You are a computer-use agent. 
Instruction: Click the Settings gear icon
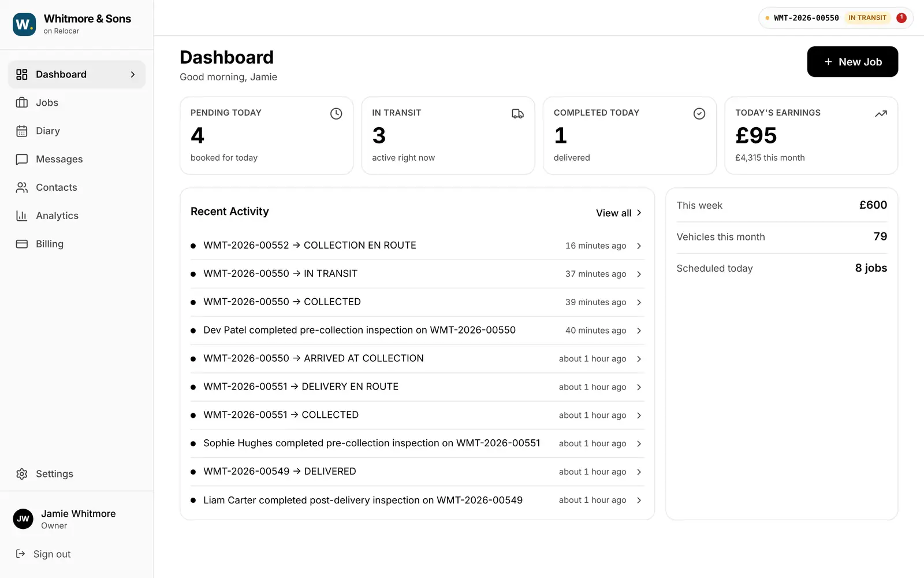(x=22, y=474)
